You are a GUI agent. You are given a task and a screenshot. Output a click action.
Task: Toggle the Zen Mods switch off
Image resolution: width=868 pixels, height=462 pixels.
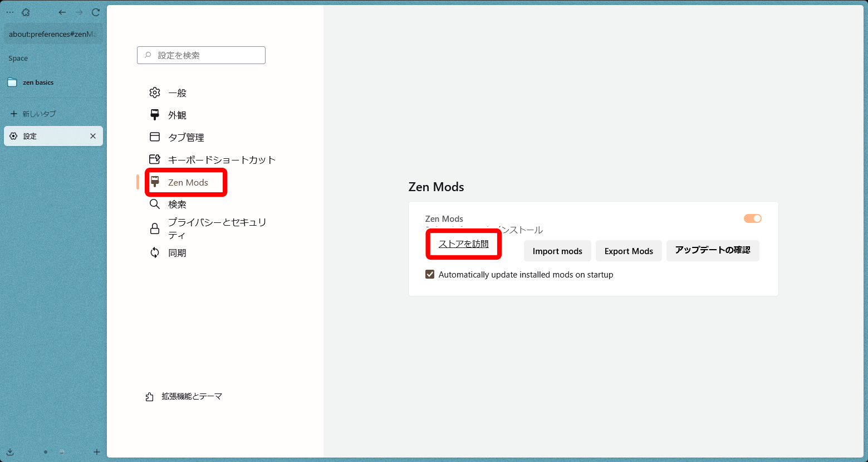point(753,218)
